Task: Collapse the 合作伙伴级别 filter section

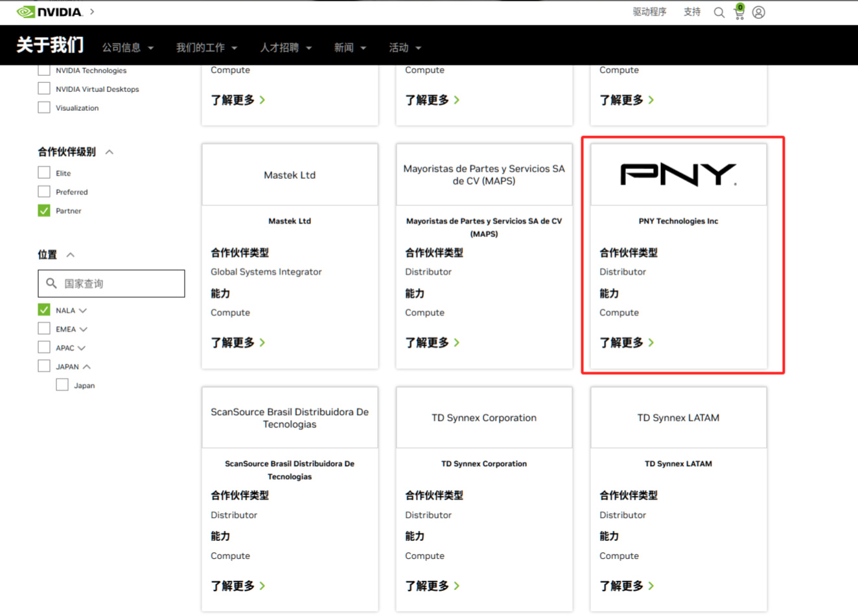Action: (110, 152)
